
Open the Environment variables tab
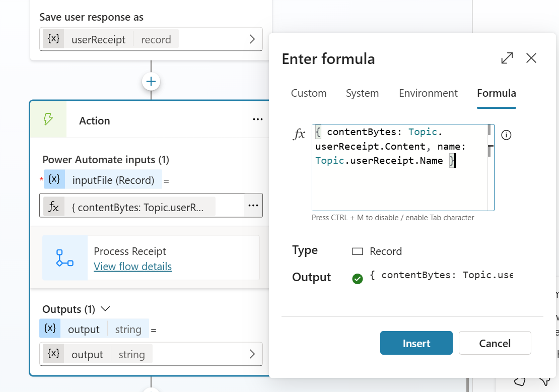pos(428,93)
